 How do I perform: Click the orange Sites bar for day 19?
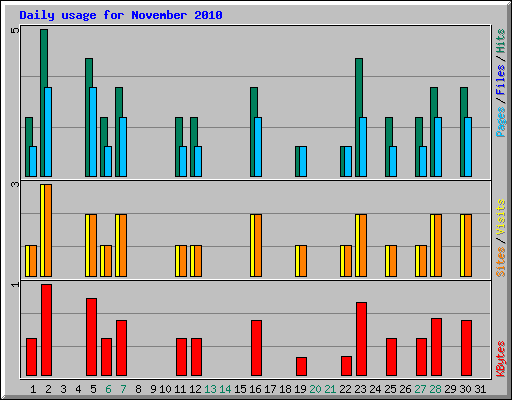pyautogui.click(x=303, y=261)
